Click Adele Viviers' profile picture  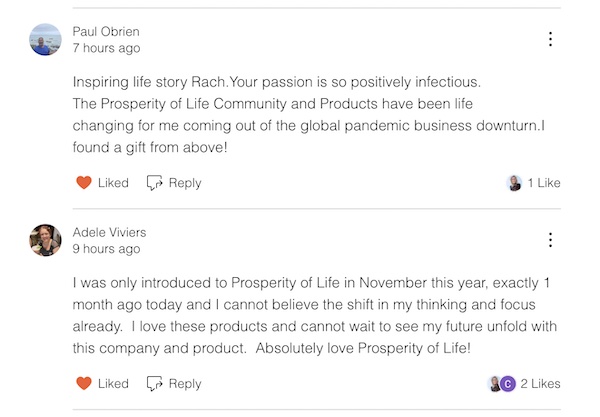(x=46, y=240)
